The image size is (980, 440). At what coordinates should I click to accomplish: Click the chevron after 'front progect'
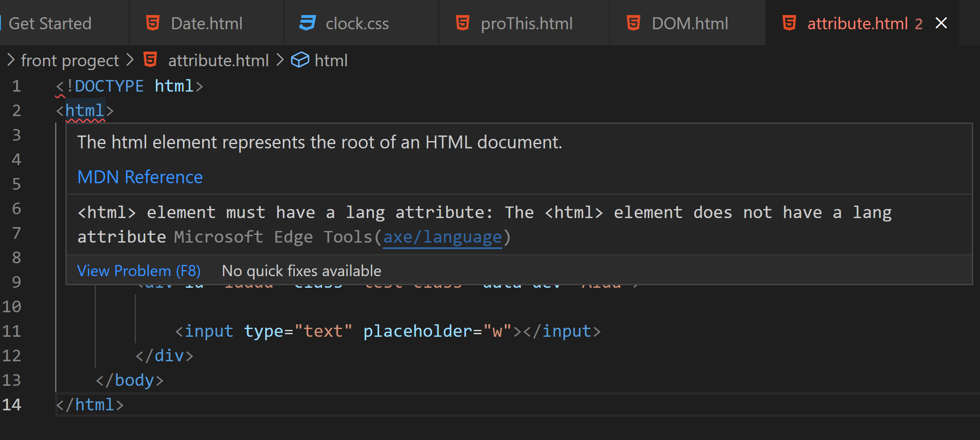pos(130,60)
